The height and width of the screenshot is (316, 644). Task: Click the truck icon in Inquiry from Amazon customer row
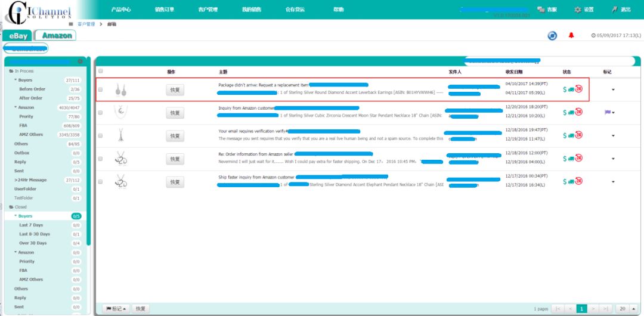tap(571, 112)
